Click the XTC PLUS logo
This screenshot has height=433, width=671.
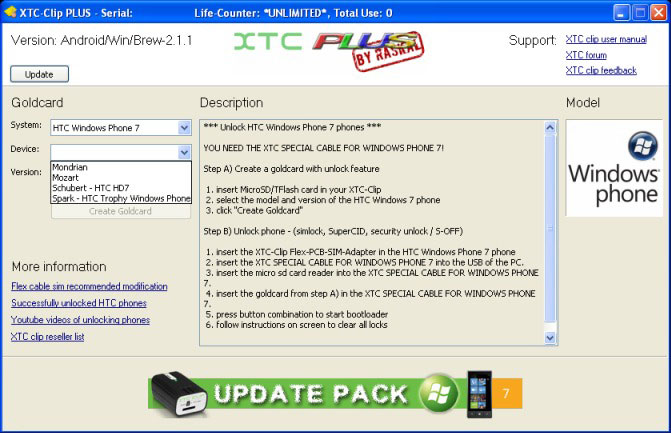(329, 50)
